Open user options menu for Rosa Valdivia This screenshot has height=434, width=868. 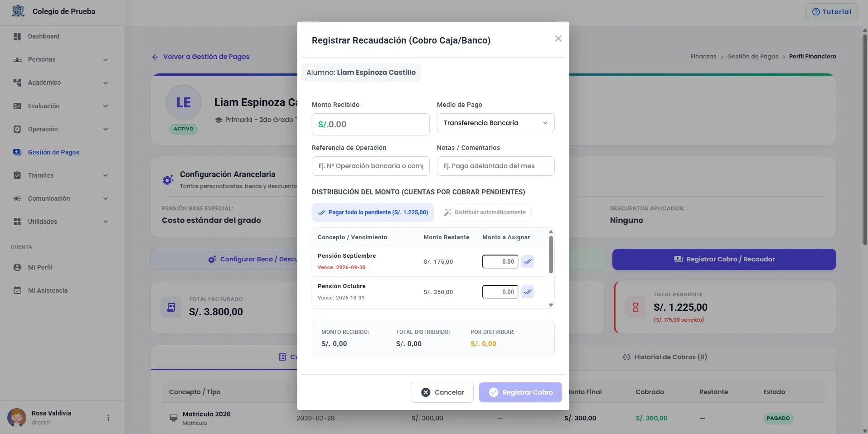click(108, 418)
